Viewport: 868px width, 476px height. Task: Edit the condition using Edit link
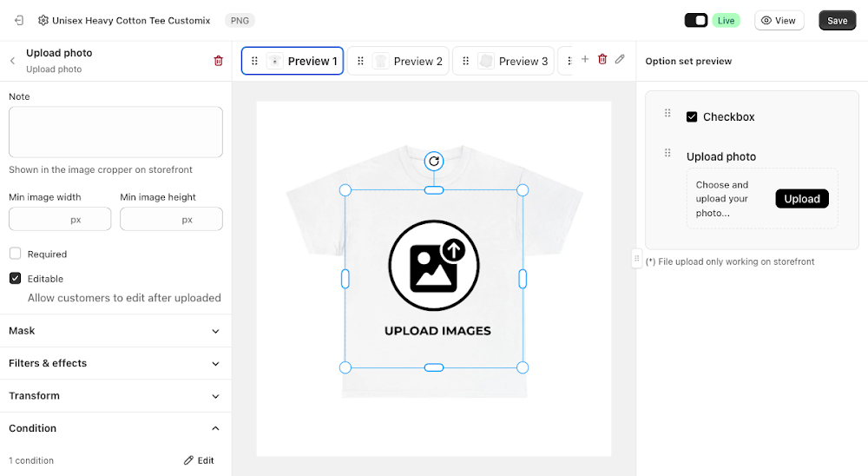[x=200, y=460]
